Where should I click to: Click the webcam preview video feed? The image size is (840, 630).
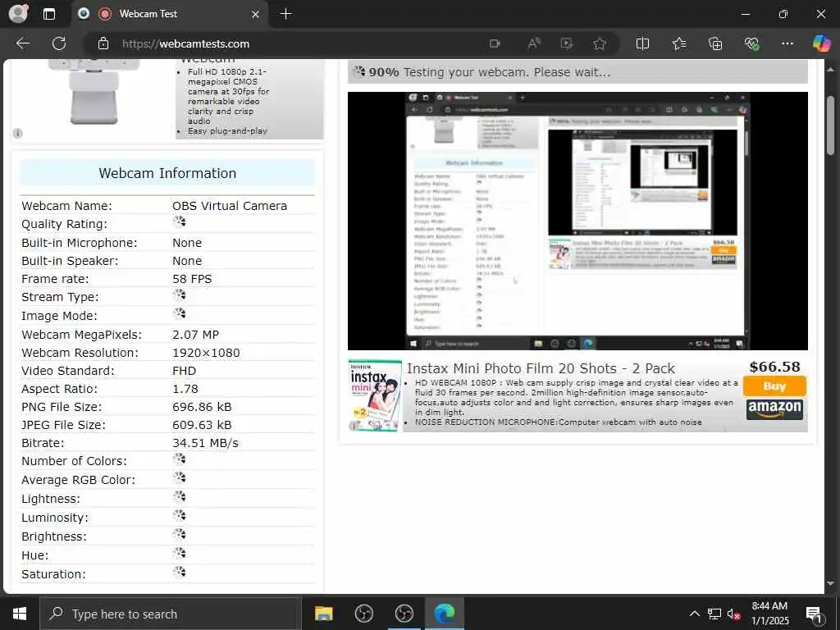[577, 221]
